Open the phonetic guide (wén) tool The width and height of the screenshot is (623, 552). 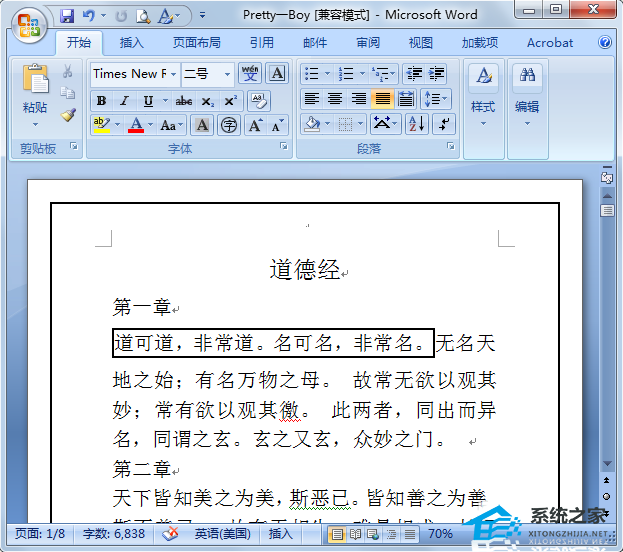point(250,73)
